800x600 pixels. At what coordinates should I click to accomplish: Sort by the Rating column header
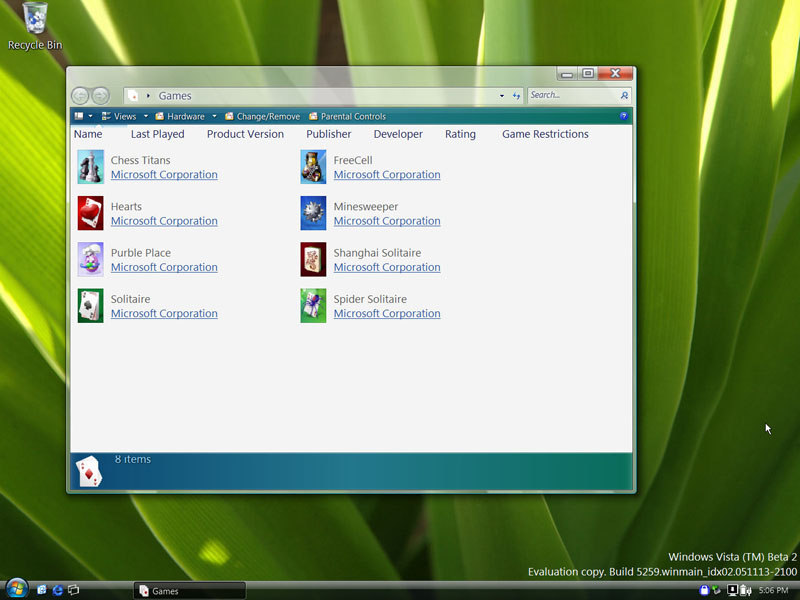pos(460,134)
